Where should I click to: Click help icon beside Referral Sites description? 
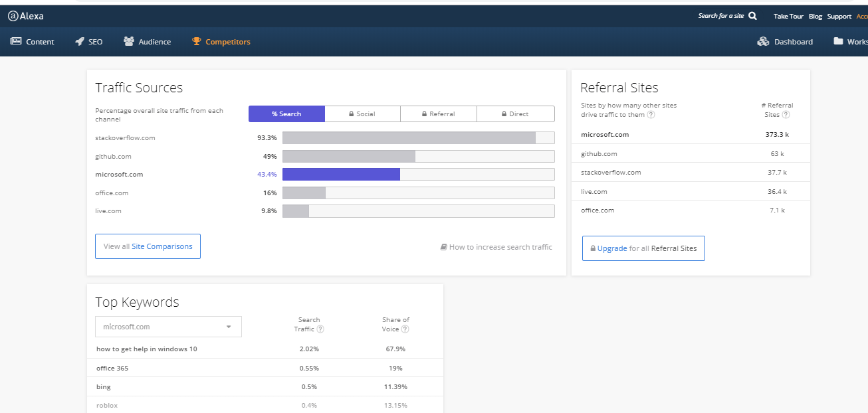click(x=651, y=114)
